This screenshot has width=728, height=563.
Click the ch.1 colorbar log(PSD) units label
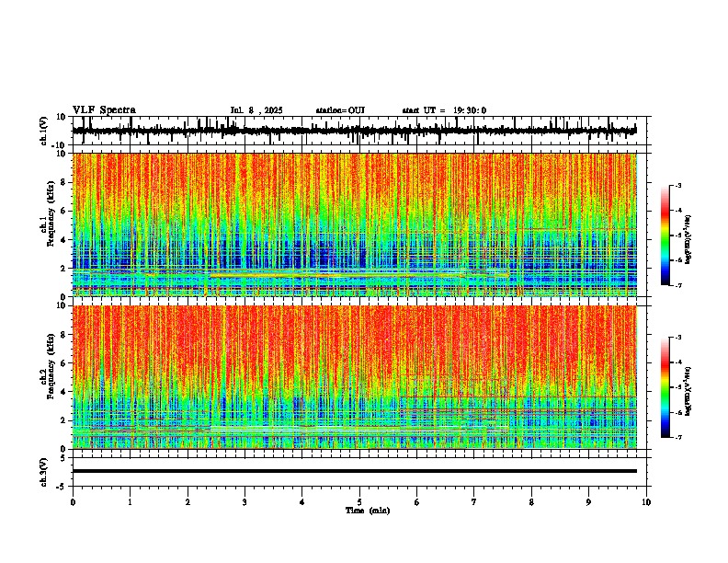pyautogui.click(x=688, y=239)
